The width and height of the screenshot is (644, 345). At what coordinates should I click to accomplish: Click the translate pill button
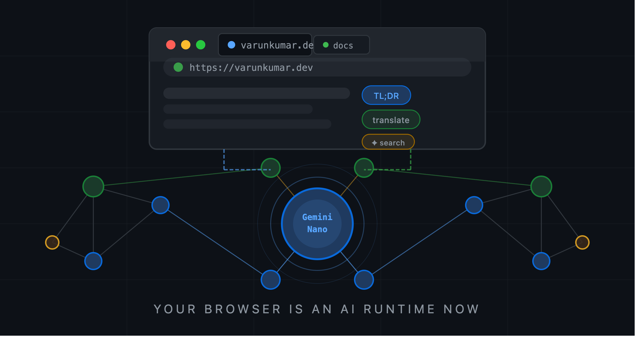(x=391, y=120)
